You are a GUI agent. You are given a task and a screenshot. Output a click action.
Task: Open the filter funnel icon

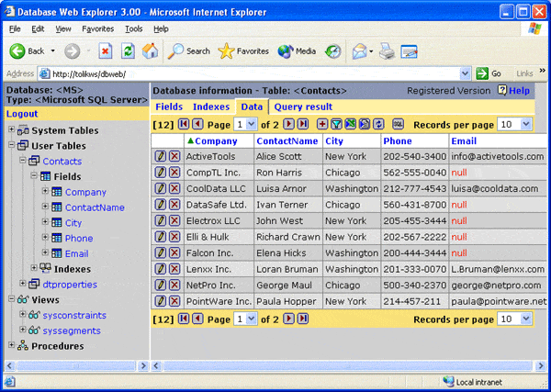(336, 124)
